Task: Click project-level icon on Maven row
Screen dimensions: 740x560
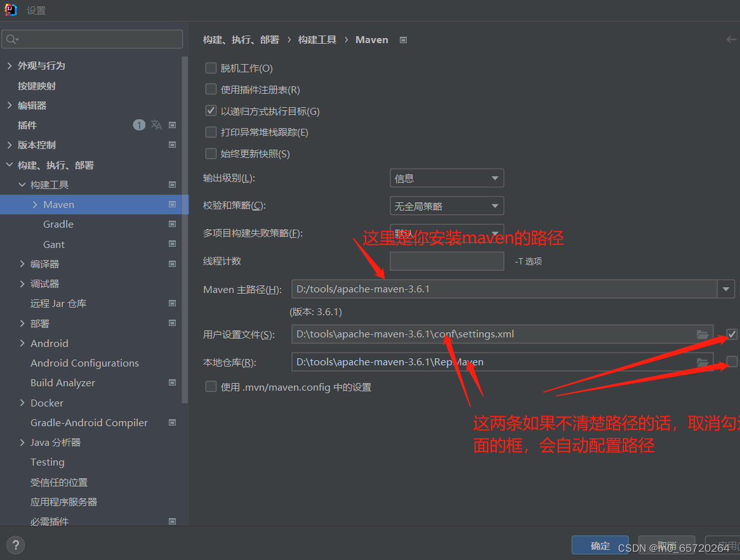Action: coord(172,204)
